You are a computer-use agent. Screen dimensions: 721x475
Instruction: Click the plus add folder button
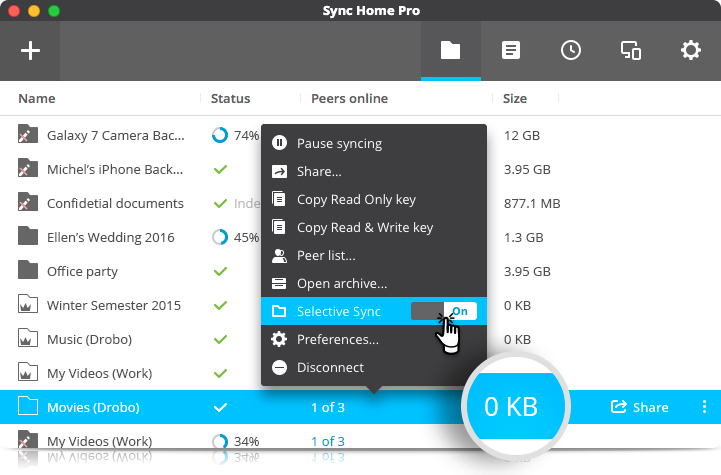(x=31, y=50)
